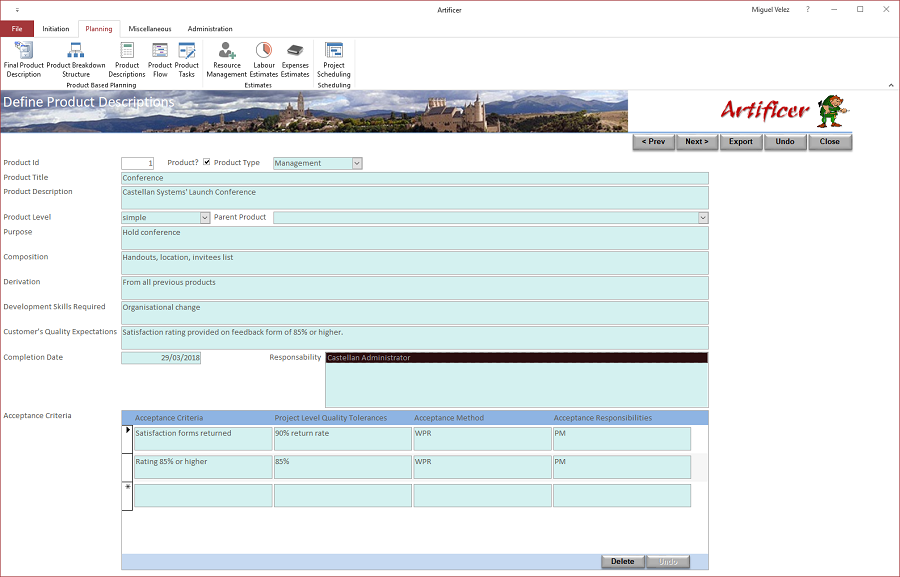Switch to the Initiation tab

(56, 29)
